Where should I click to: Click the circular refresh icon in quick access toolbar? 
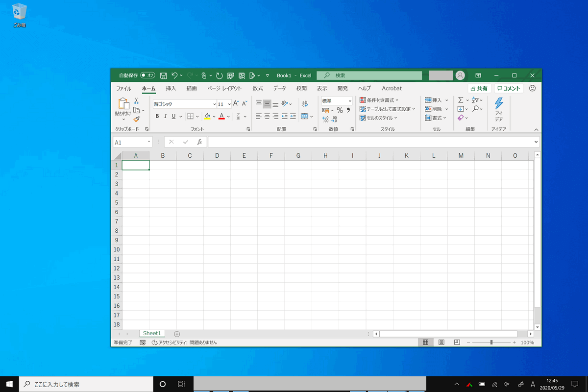[219, 75]
